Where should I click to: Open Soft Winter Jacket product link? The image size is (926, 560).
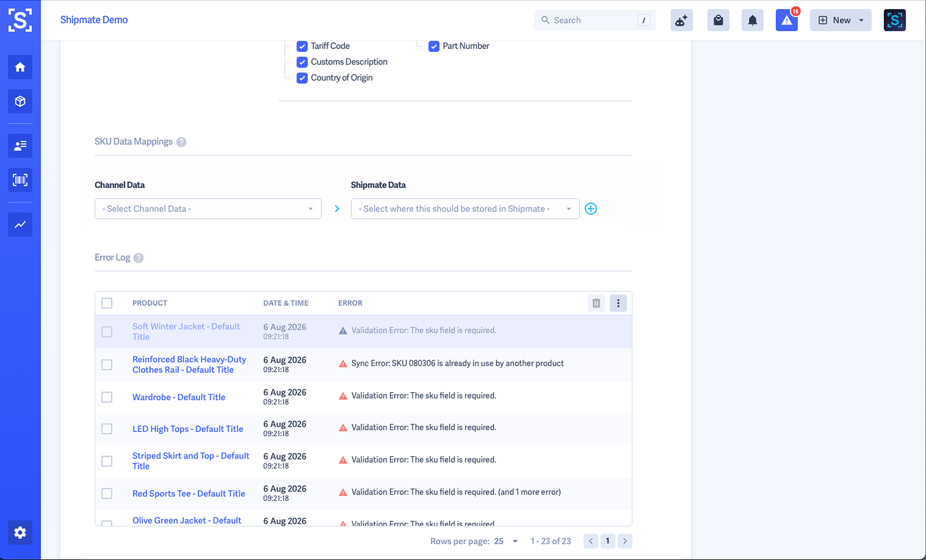186,332
